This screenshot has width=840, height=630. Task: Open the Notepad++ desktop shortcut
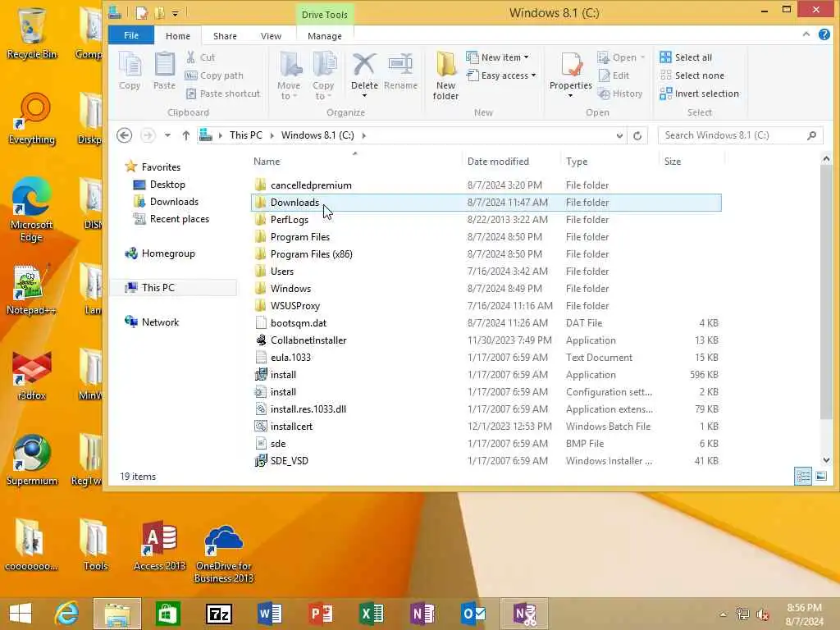coord(30,290)
